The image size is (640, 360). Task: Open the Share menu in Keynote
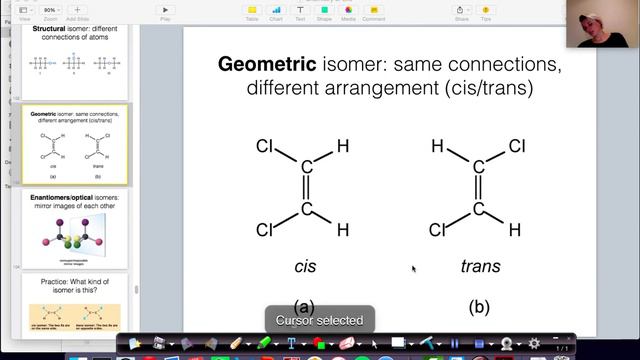462,10
